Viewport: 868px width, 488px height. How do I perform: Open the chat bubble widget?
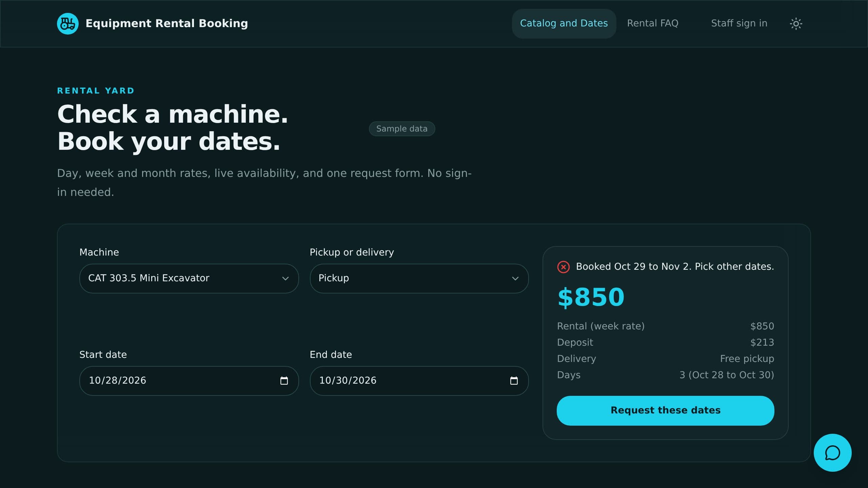[x=832, y=453]
